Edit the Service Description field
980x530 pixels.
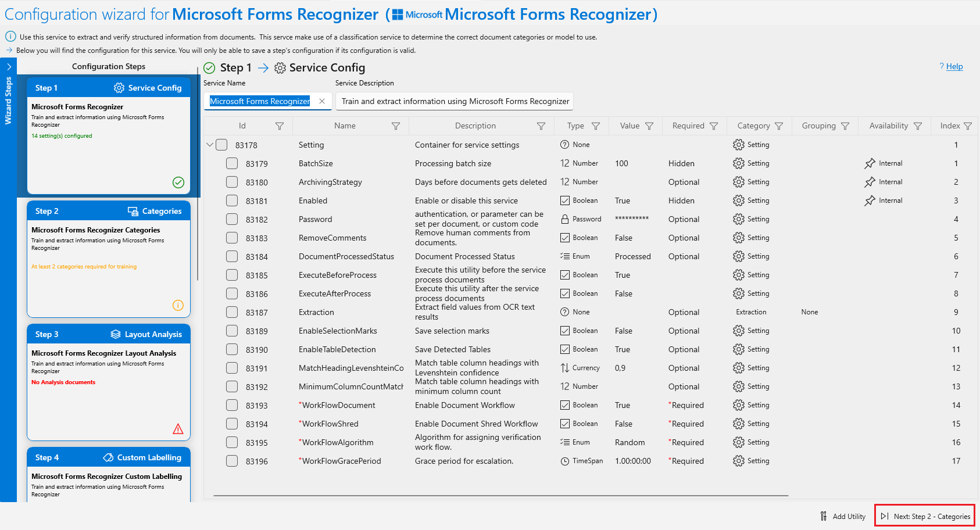tap(455, 101)
